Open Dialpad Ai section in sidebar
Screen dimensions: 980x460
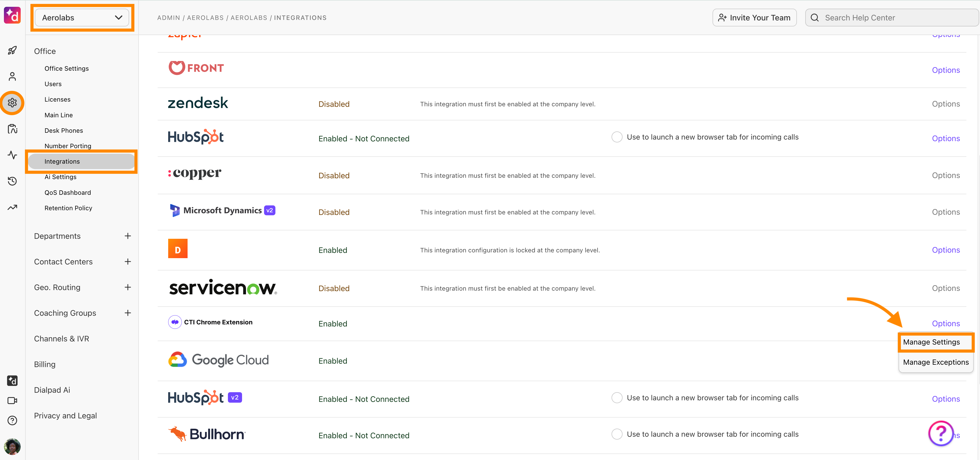pyautogui.click(x=52, y=390)
